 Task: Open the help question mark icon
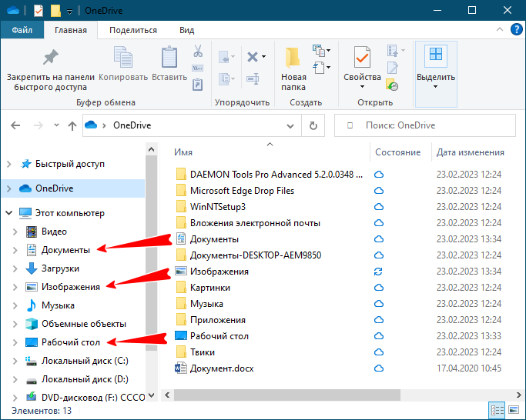(516, 30)
